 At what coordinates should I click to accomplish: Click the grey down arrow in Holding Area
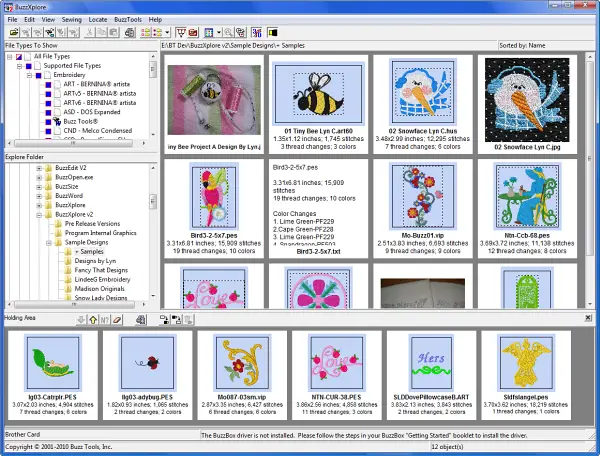coord(81,320)
